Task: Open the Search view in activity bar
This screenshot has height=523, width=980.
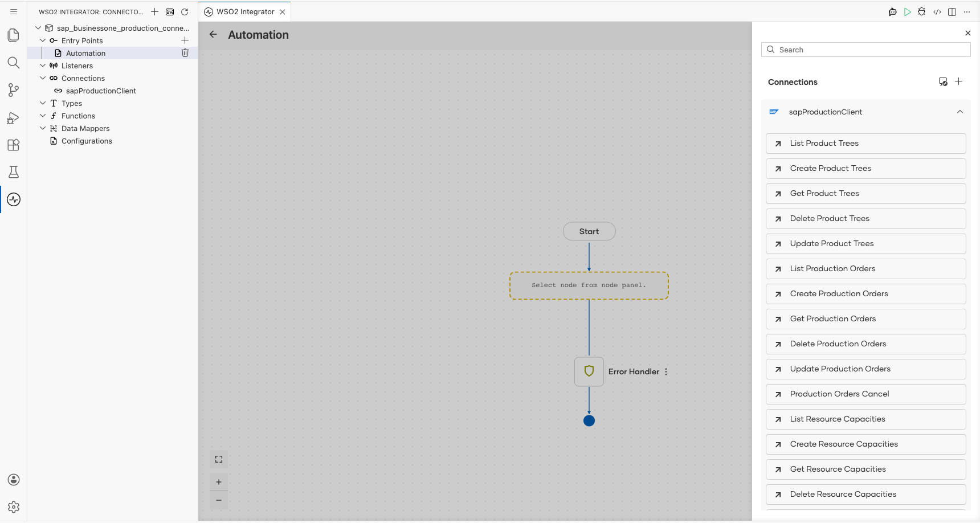Action: pyautogui.click(x=14, y=63)
